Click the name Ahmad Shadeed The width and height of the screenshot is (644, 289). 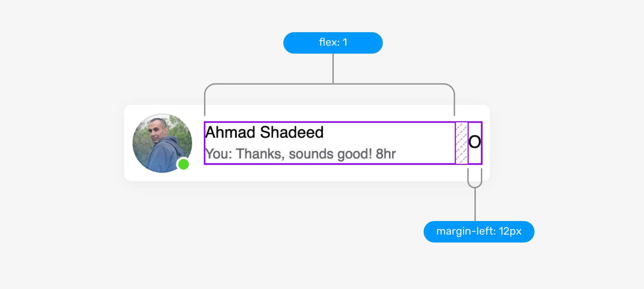[264, 132]
